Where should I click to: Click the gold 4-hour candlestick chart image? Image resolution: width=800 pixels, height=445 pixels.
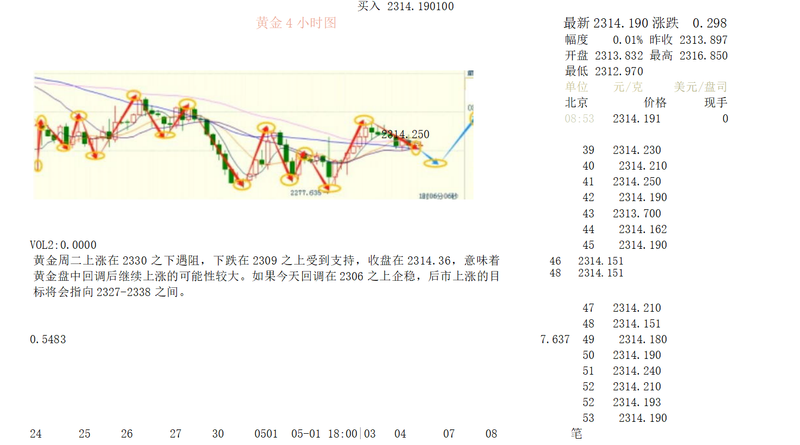tap(254, 135)
